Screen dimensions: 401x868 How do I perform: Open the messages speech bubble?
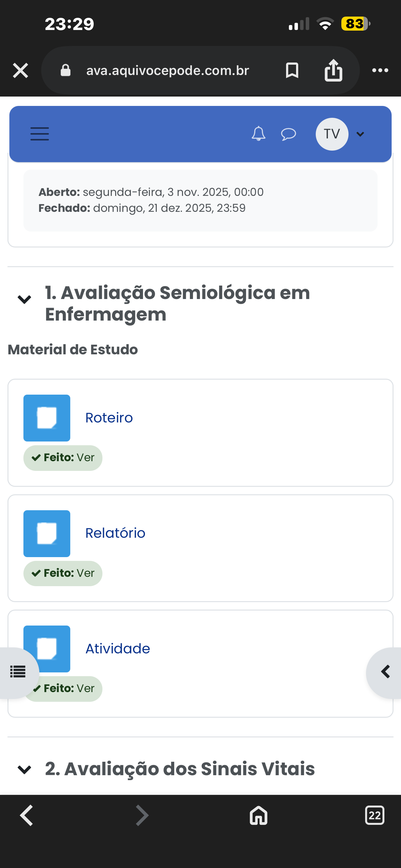288,134
